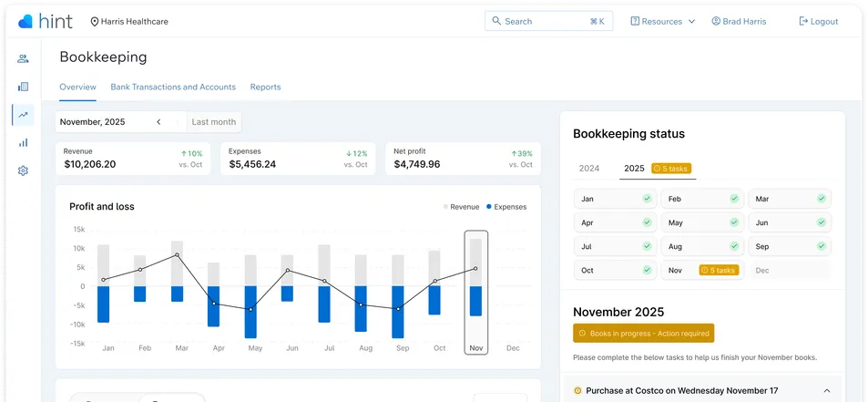The width and height of the screenshot is (868, 402).
Task: Click Books in progress - Action required badge
Action: [x=644, y=334]
